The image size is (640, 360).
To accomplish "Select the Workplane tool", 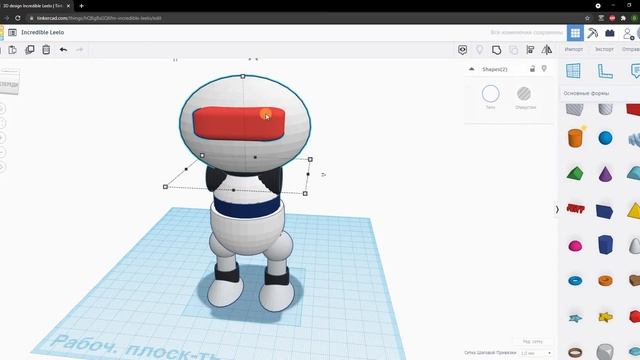I will [573, 71].
